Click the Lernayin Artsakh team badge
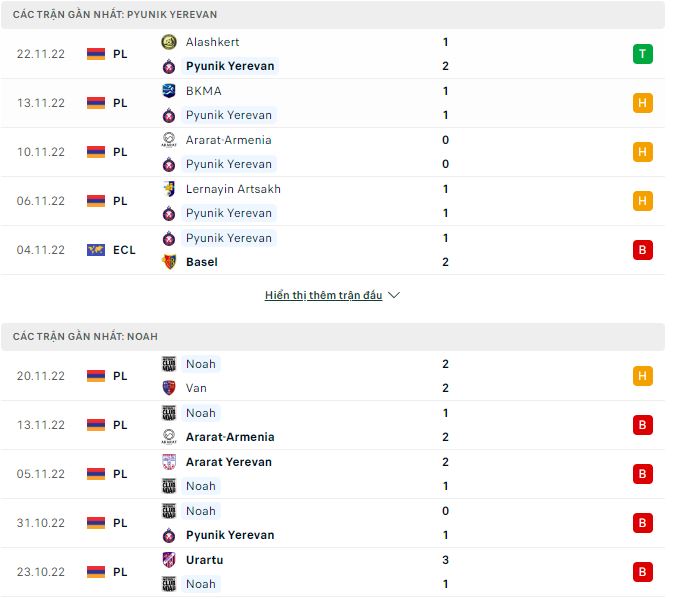Viewport: 676px width, 599px height. click(x=169, y=189)
